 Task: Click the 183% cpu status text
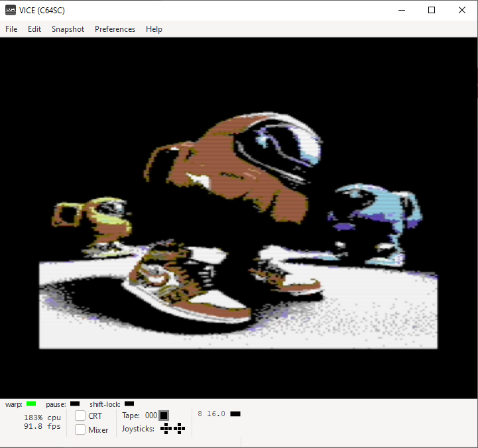tap(42, 418)
